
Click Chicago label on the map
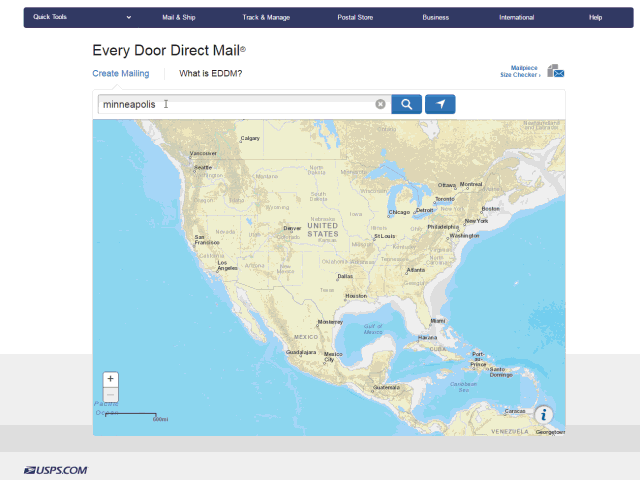399,212
